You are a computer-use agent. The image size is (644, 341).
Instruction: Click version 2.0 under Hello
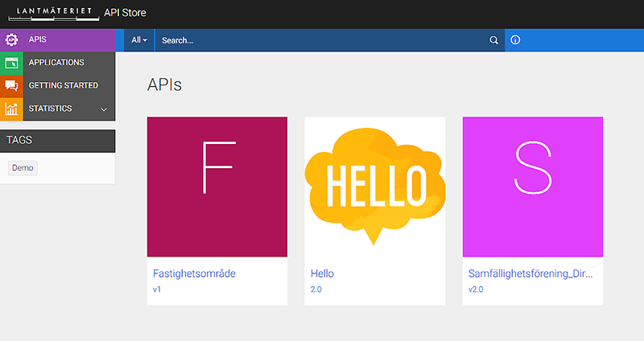[x=316, y=290]
